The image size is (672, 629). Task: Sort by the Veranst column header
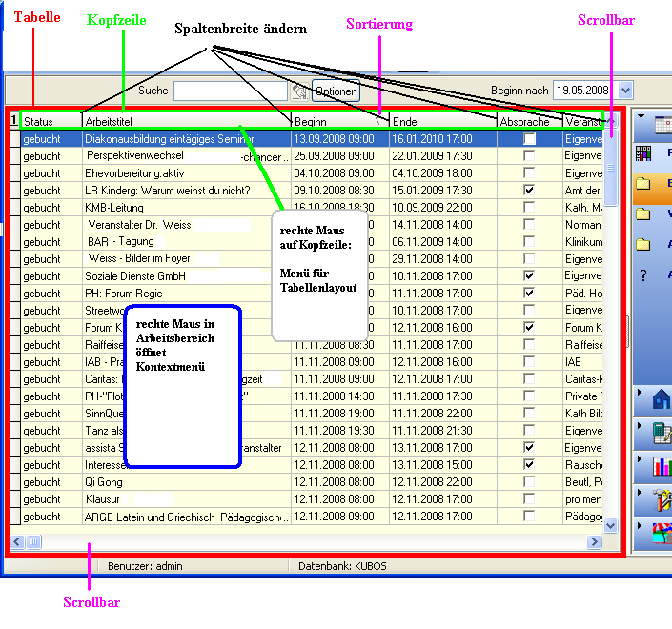click(582, 122)
